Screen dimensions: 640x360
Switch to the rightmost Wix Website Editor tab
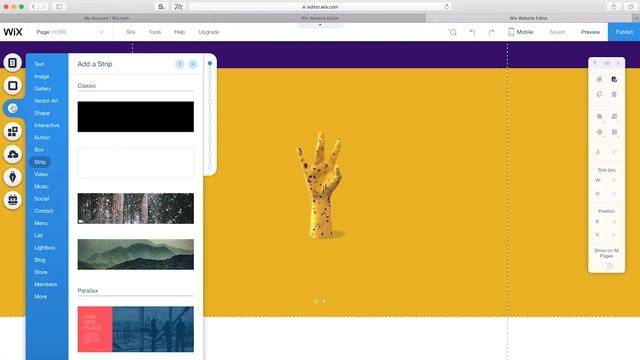[x=529, y=18]
